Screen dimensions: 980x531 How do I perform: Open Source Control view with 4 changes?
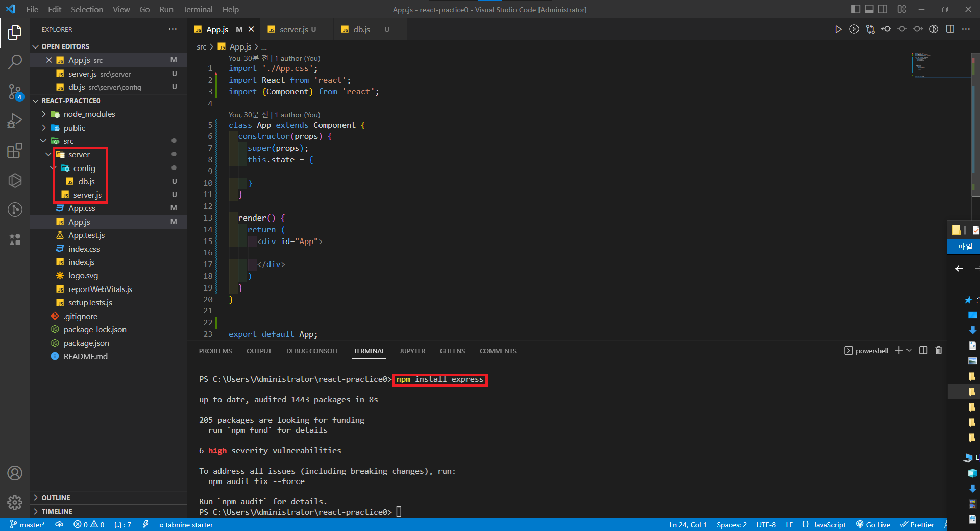[15, 92]
